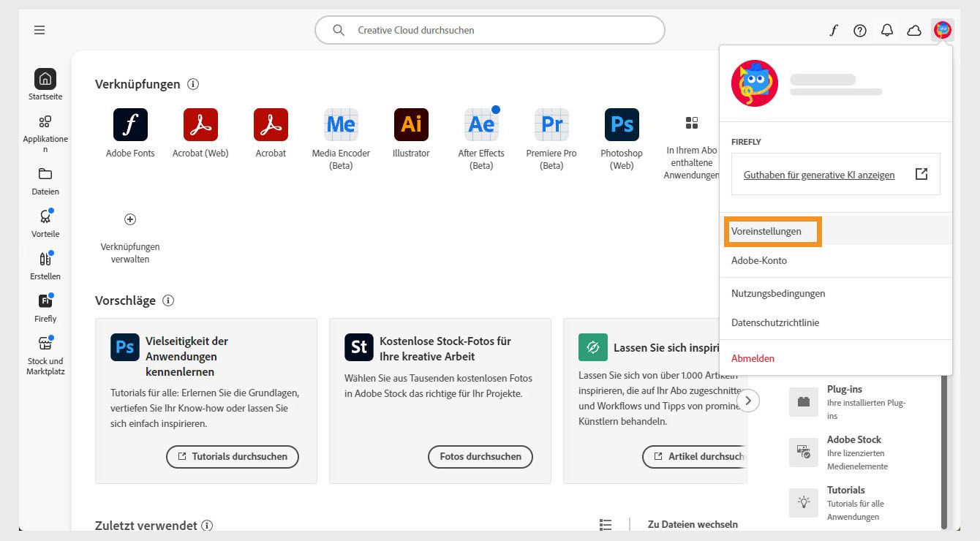Show info icon next to Verknüpfungen
Viewport: 980px width, 541px height.
pos(193,84)
